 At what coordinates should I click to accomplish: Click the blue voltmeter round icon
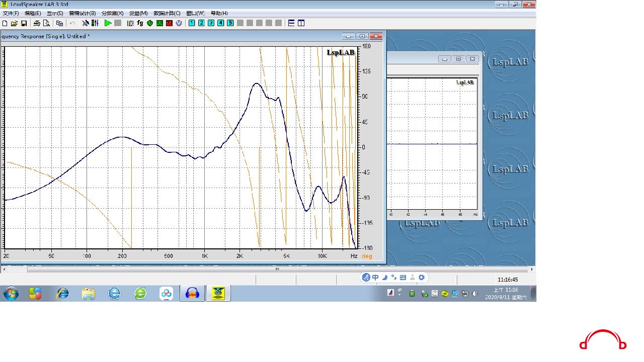[x=178, y=23]
